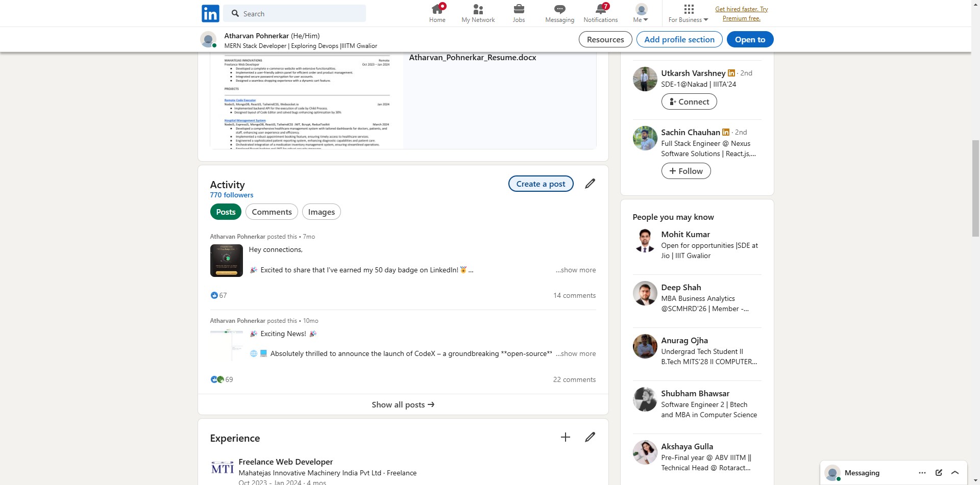Open Akshaya Gulla's profile picture

645,452
